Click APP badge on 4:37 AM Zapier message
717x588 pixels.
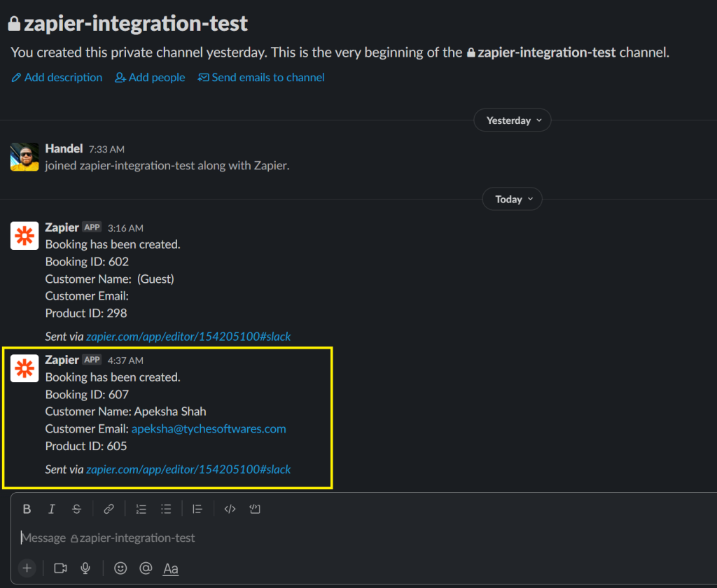(92, 360)
